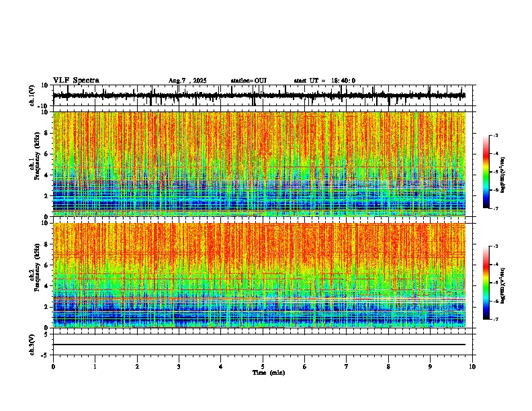This screenshot has width=532, height=411.
Task: Click ch.1 frequency tick label '8'
Action: pyautogui.click(x=46, y=133)
